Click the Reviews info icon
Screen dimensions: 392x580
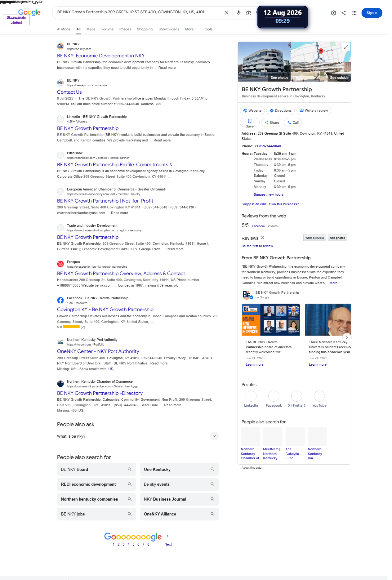point(262,238)
